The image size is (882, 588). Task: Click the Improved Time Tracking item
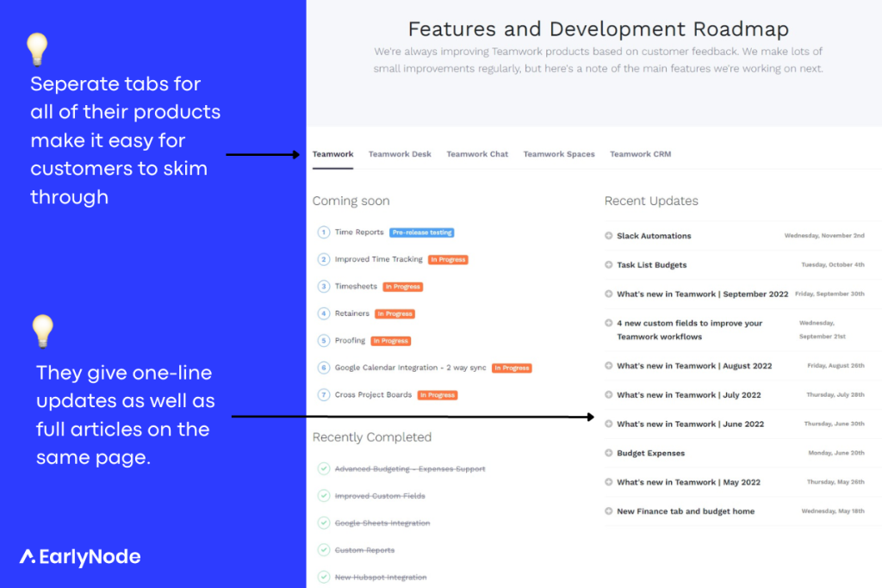click(x=379, y=259)
